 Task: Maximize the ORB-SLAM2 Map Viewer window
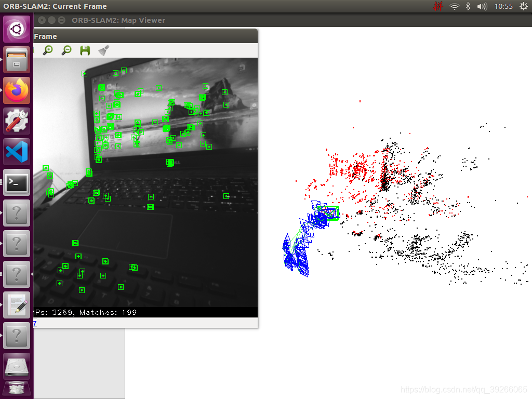pos(61,20)
